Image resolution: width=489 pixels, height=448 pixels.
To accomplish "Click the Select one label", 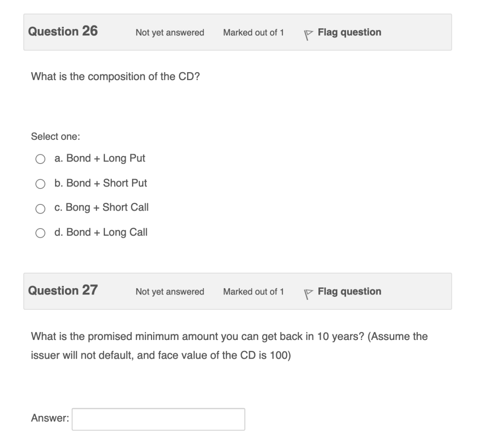I will (x=55, y=136).
